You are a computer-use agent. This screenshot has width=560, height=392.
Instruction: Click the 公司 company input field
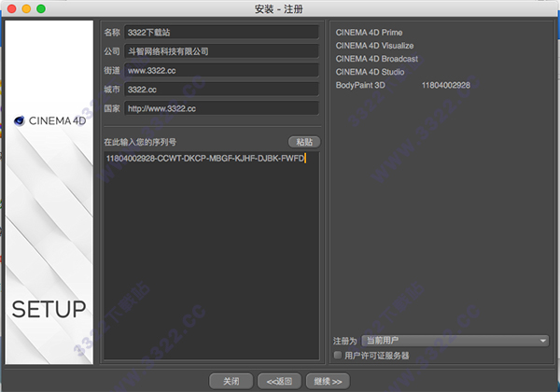pyautogui.click(x=221, y=51)
